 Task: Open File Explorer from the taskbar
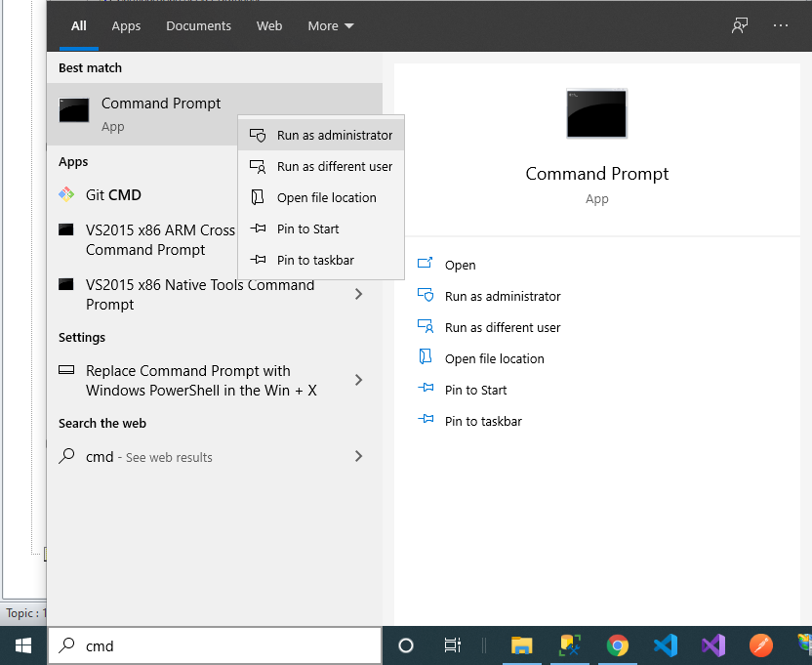521,645
